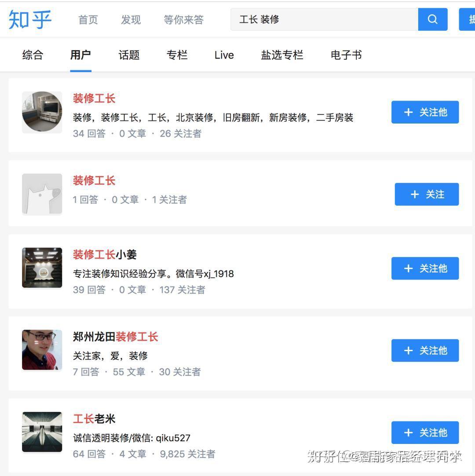Follow 装修工长小姜

click(x=425, y=268)
